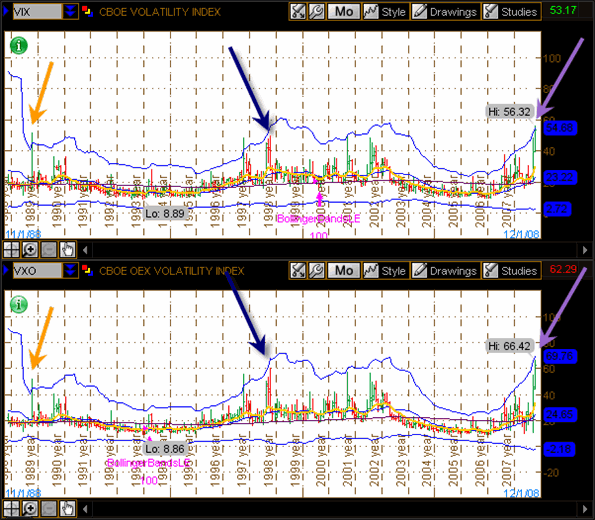Click the green info icon on VXO chart
The width and height of the screenshot is (595, 520).
pos(19,304)
